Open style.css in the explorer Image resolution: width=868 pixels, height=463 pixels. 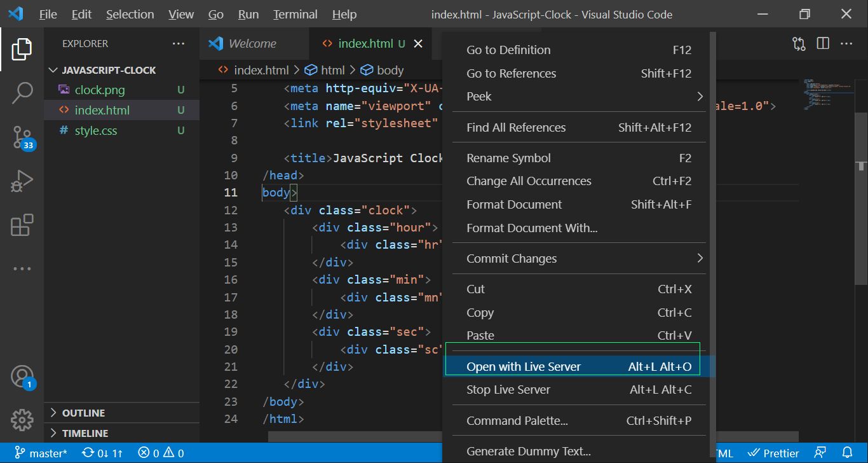(x=96, y=130)
